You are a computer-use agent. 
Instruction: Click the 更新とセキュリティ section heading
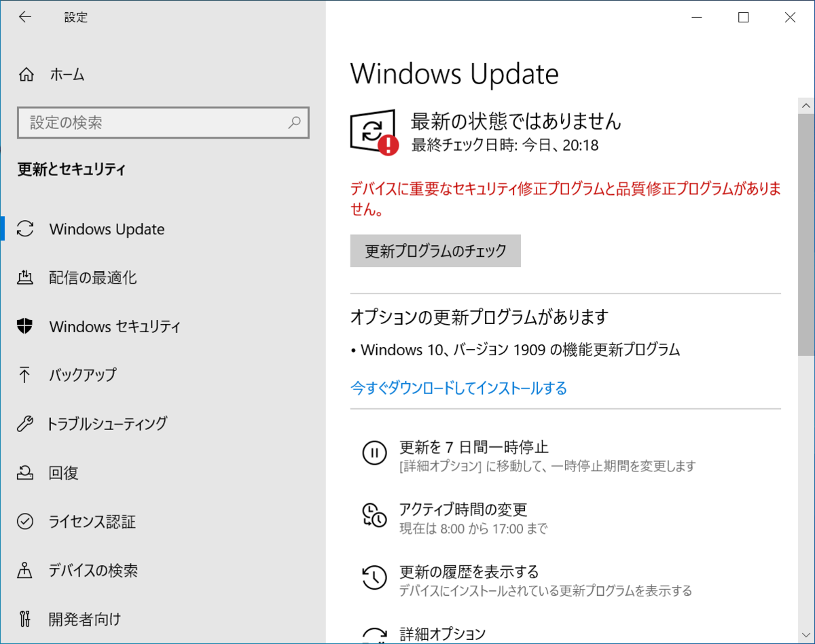click(71, 169)
